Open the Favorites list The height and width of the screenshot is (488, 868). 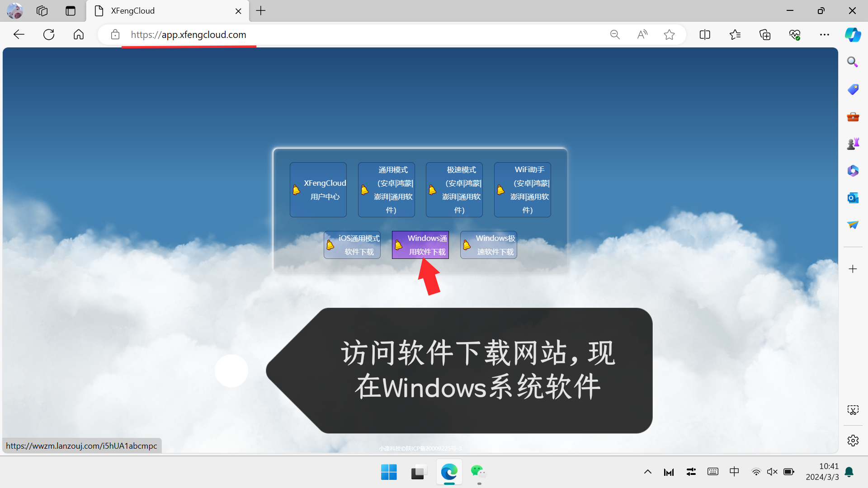click(735, 34)
